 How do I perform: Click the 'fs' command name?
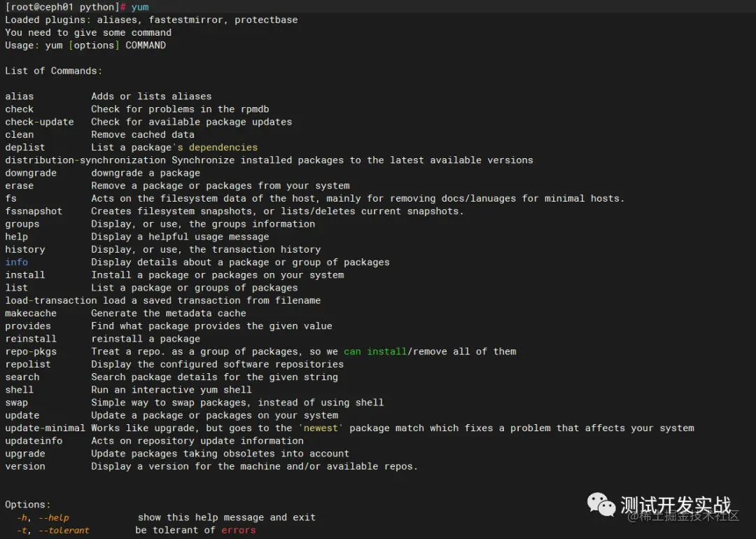click(x=10, y=199)
